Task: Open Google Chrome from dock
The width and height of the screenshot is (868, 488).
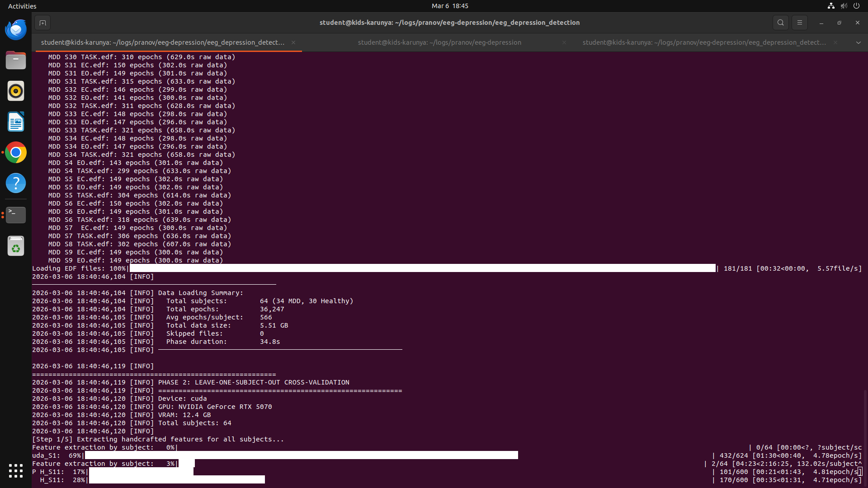Action: coord(16,153)
